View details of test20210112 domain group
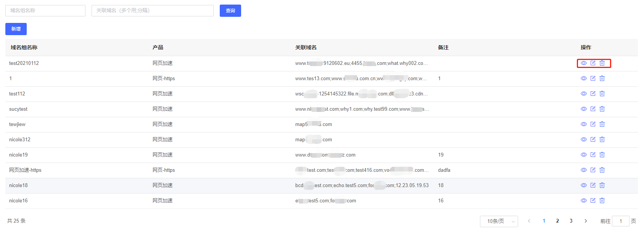 coord(584,63)
